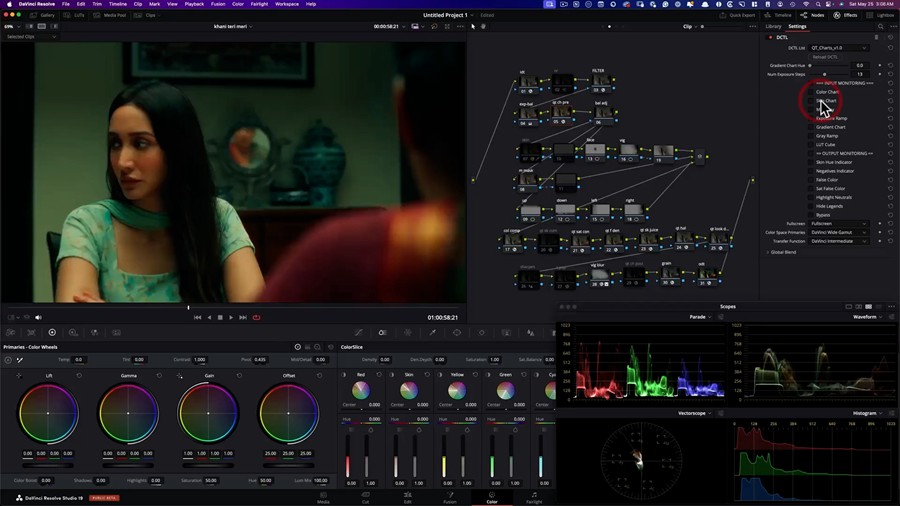Enable the Color Chart checkbox

pyautogui.click(x=811, y=92)
